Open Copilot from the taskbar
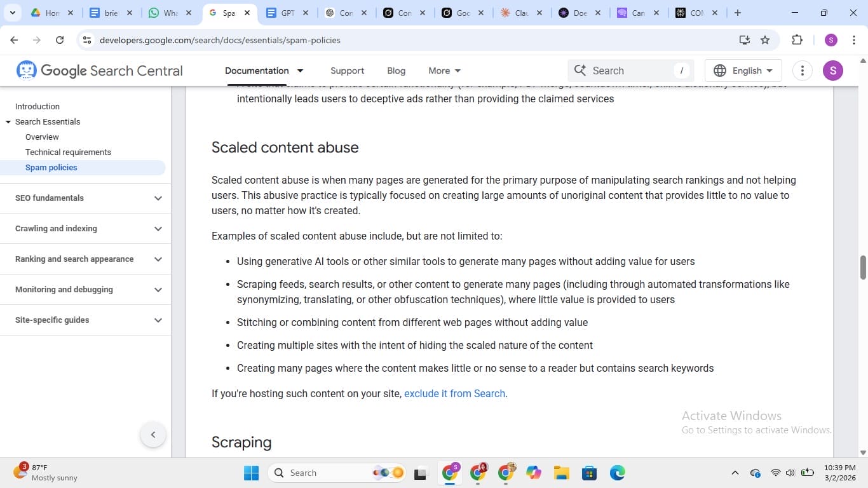The image size is (868, 488). click(x=532, y=473)
